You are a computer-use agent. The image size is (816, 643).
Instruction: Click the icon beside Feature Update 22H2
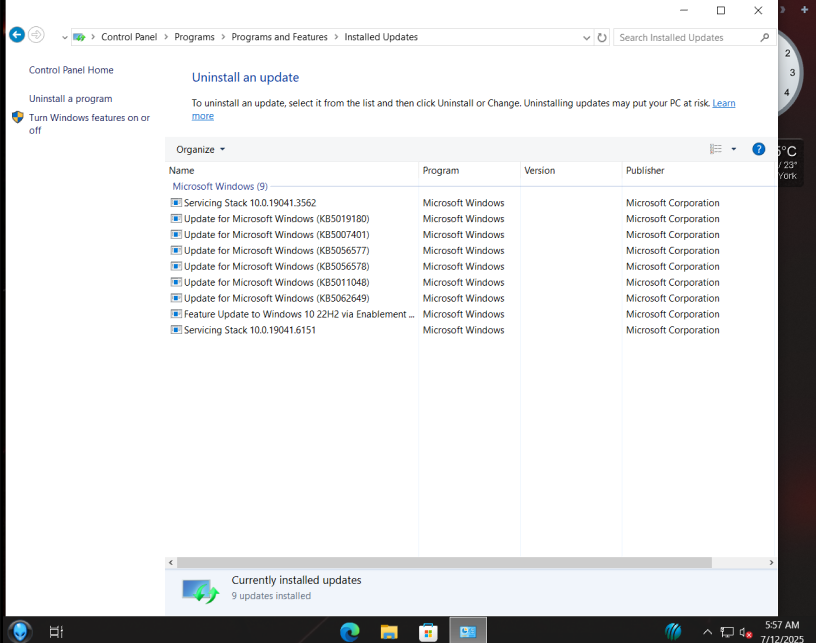click(176, 314)
